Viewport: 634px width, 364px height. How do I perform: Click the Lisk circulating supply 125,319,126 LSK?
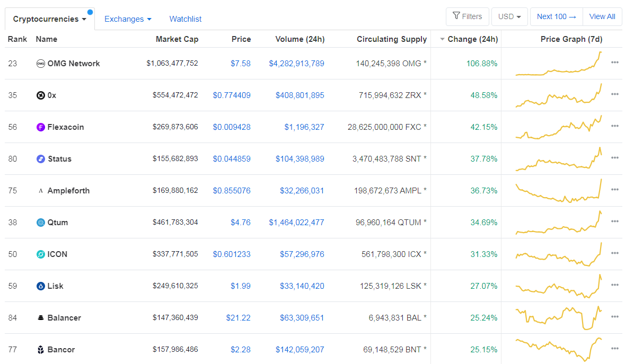point(393,286)
